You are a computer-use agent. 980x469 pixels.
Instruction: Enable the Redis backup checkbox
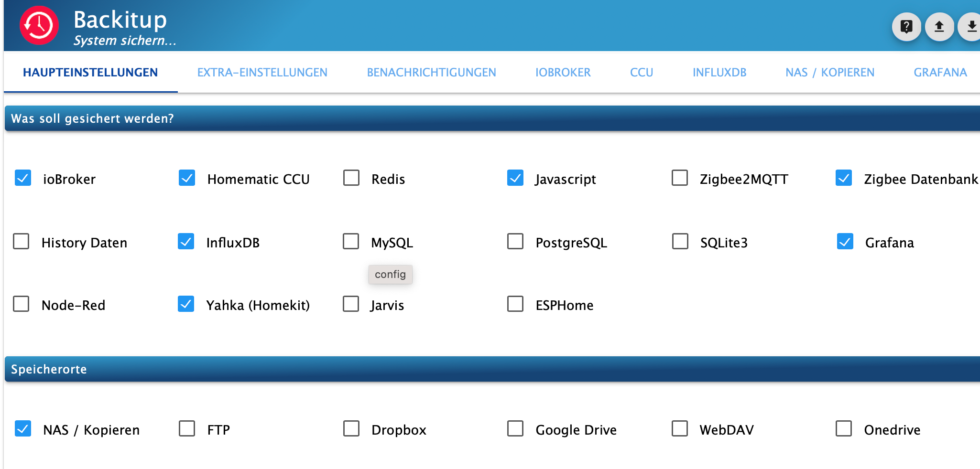351,178
